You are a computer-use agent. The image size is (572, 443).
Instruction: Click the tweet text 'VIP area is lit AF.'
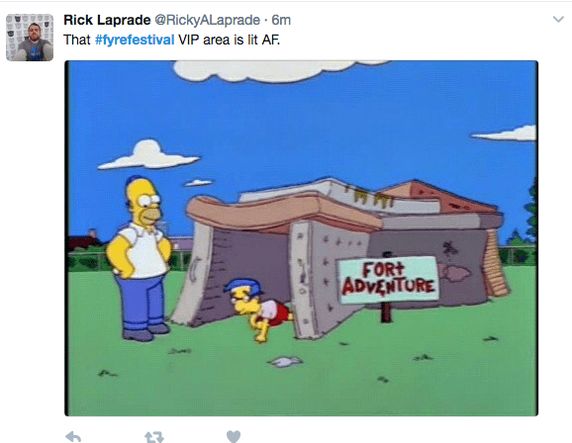tap(229, 40)
